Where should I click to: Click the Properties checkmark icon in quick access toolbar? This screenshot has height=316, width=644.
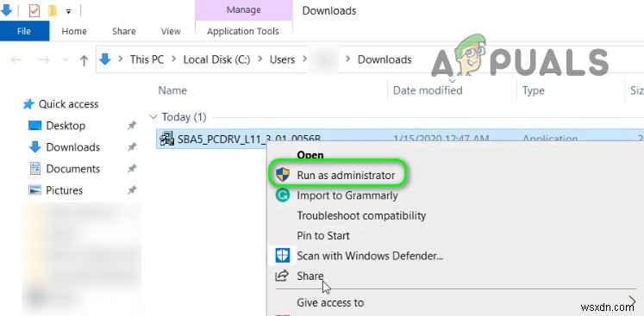coord(34,10)
